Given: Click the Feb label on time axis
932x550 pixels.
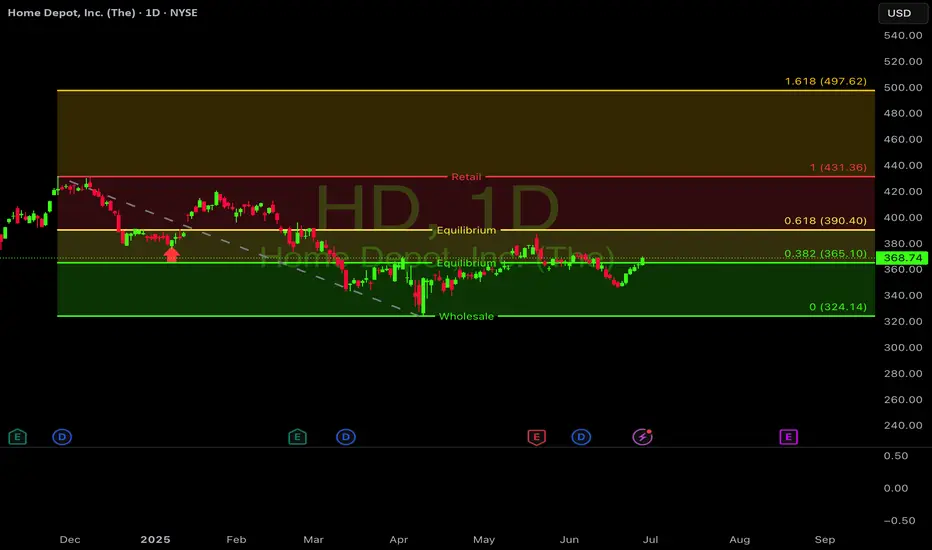Looking at the screenshot, I should coord(236,539).
